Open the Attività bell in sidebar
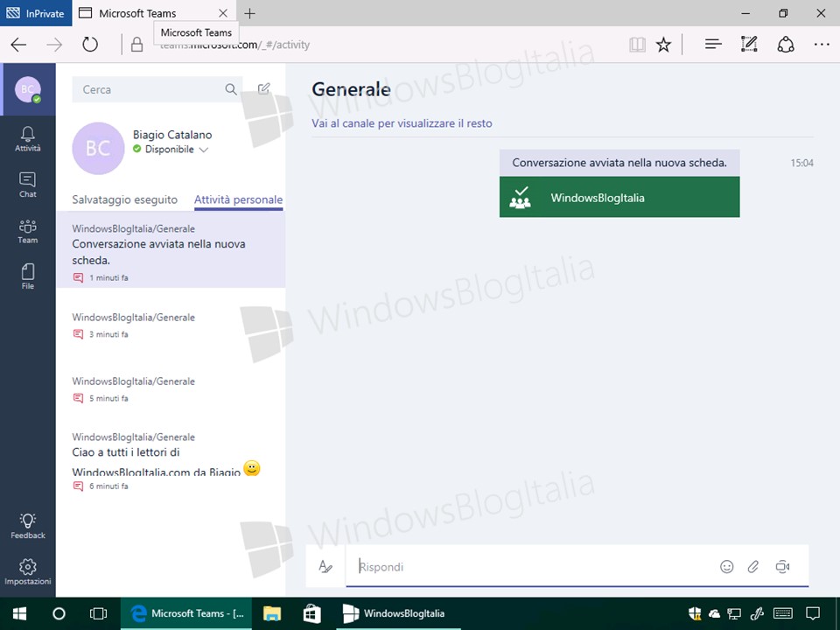The height and width of the screenshot is (630, 840). [x=27, y=139]
